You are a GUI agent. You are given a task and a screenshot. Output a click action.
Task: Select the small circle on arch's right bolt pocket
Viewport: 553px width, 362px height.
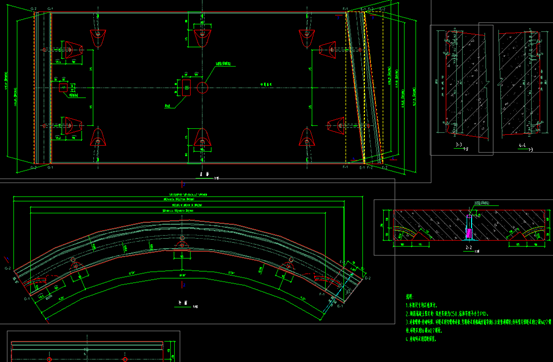click(291, 260)
